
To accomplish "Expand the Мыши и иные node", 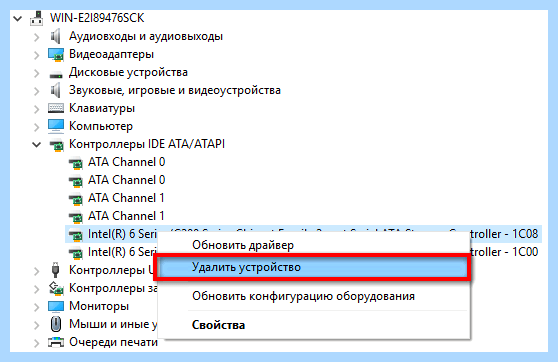I will [x=37, y=325].
